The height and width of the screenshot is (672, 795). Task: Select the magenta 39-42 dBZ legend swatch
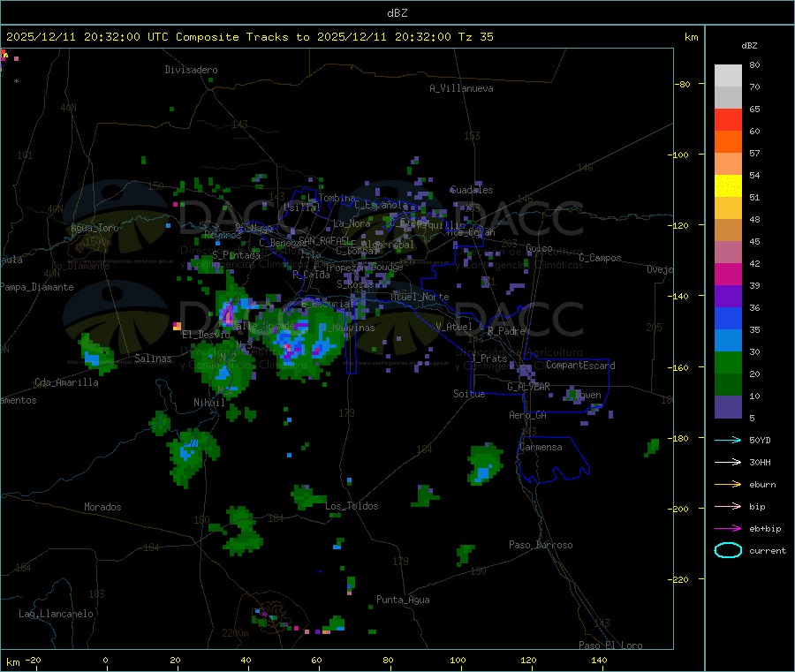pyautogui.click(x=728, y=274)
